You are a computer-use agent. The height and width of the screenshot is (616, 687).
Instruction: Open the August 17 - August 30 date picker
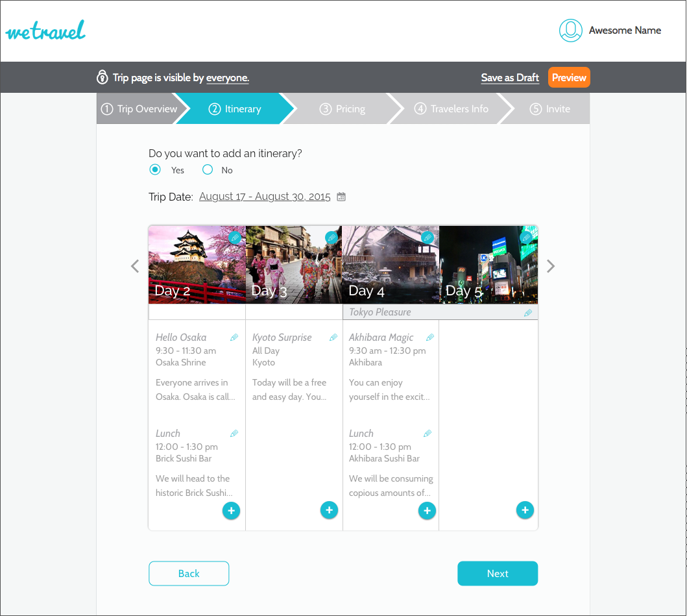[265, 197]
